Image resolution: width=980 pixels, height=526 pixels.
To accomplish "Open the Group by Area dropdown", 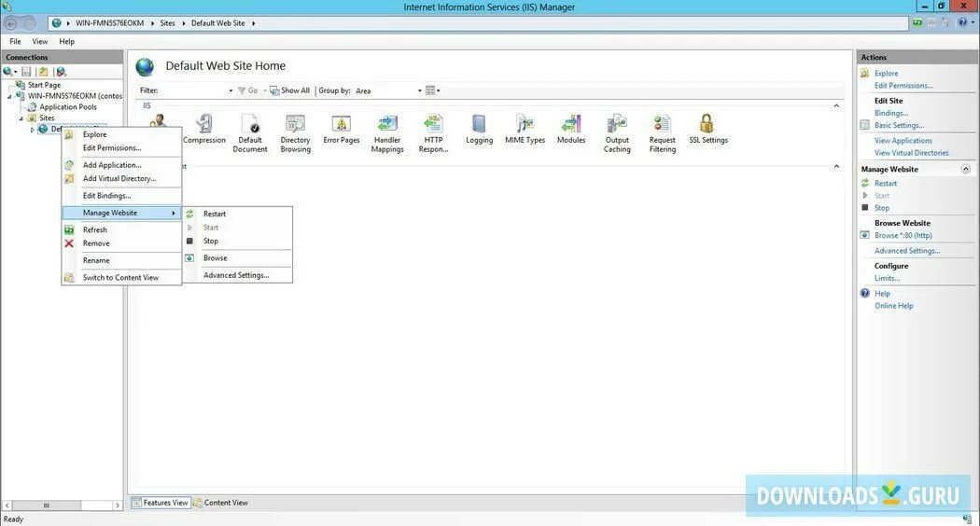I will 419,90.
